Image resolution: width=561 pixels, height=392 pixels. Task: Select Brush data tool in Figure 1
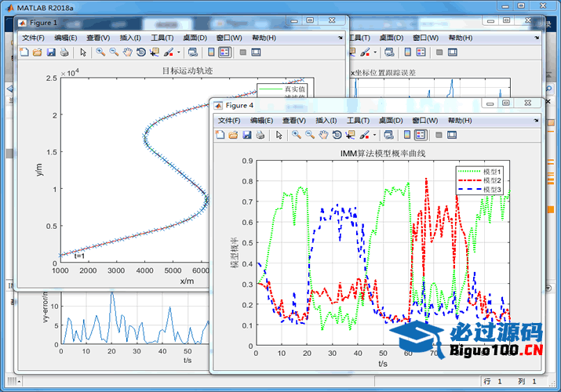169,53
